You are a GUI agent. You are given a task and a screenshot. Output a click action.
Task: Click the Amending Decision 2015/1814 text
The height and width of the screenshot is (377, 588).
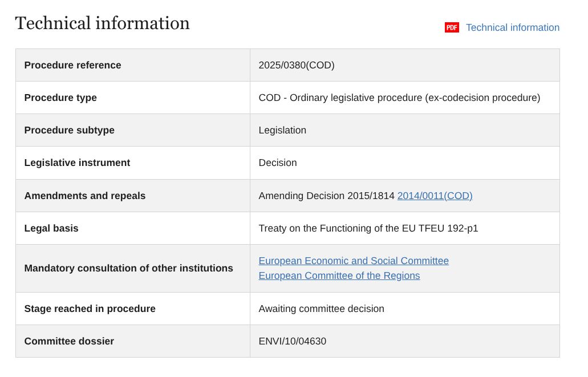pos(326,196)
